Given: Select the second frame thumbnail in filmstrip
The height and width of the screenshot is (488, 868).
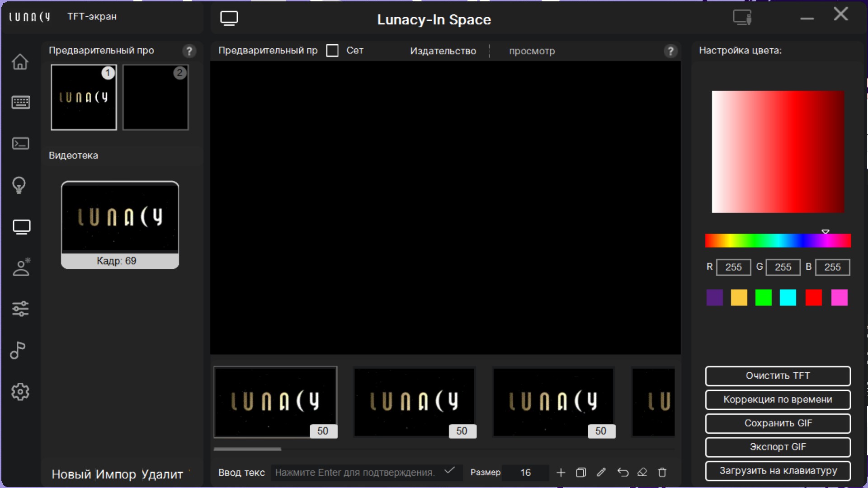Looking at the screenshot, I should [415, 402].
